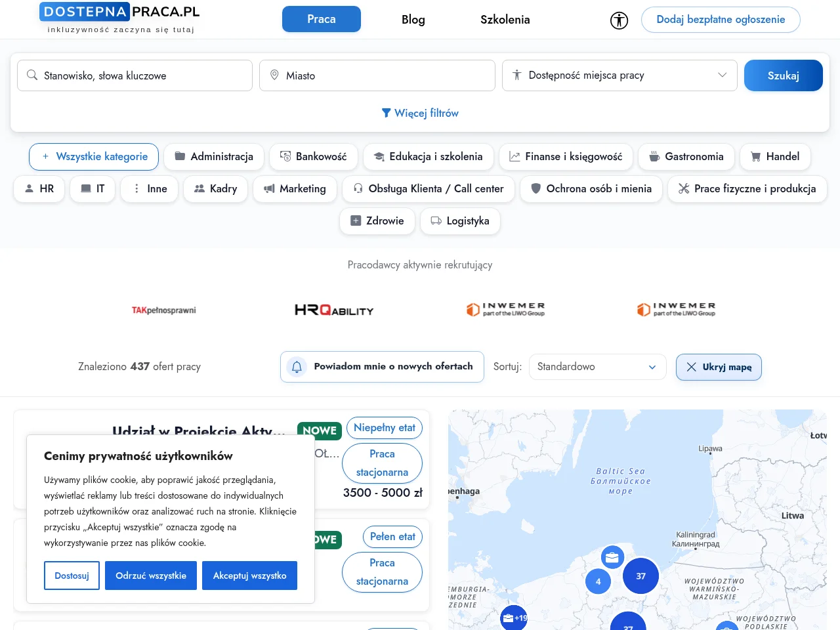Filter by Bankowość category
Image resolution: width=840 pixels, height=630 pixels.
[314, 156]
